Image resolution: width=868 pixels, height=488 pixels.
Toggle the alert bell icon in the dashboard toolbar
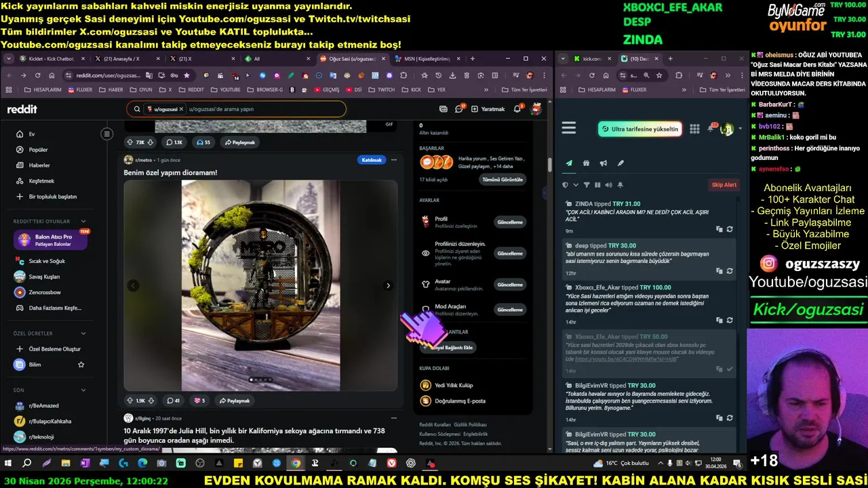(620, 185)
